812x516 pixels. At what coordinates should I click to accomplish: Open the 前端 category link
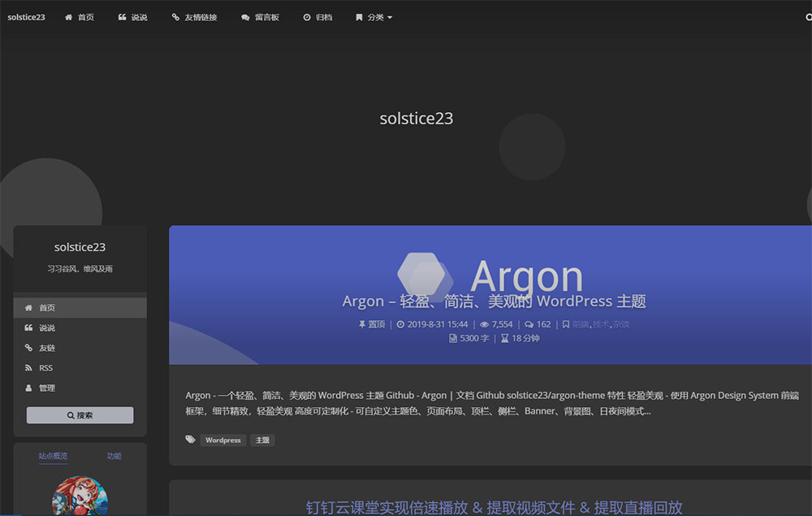(x=581, y=324)
